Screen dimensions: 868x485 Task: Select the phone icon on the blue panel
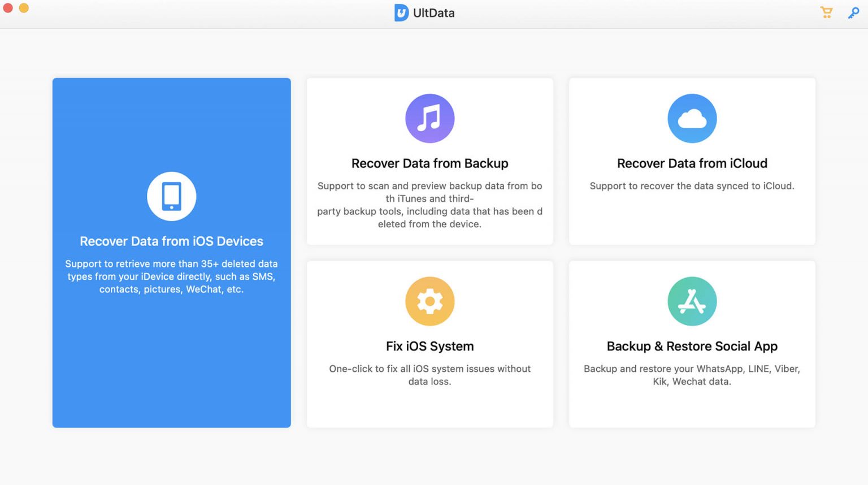tap(172, 196)
